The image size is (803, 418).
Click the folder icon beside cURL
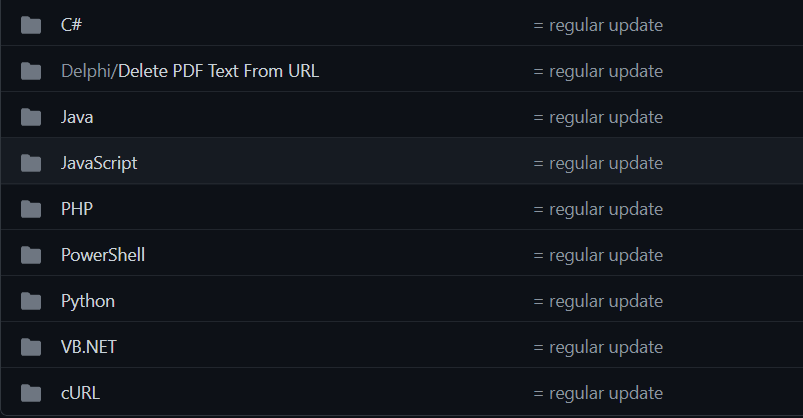click(31, 393)
